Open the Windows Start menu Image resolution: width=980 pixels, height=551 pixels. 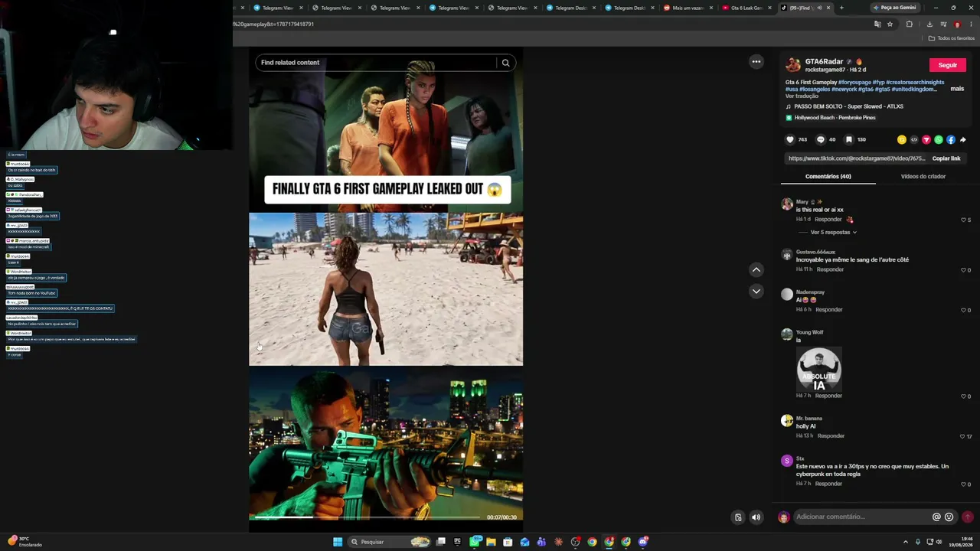point(338,542)
